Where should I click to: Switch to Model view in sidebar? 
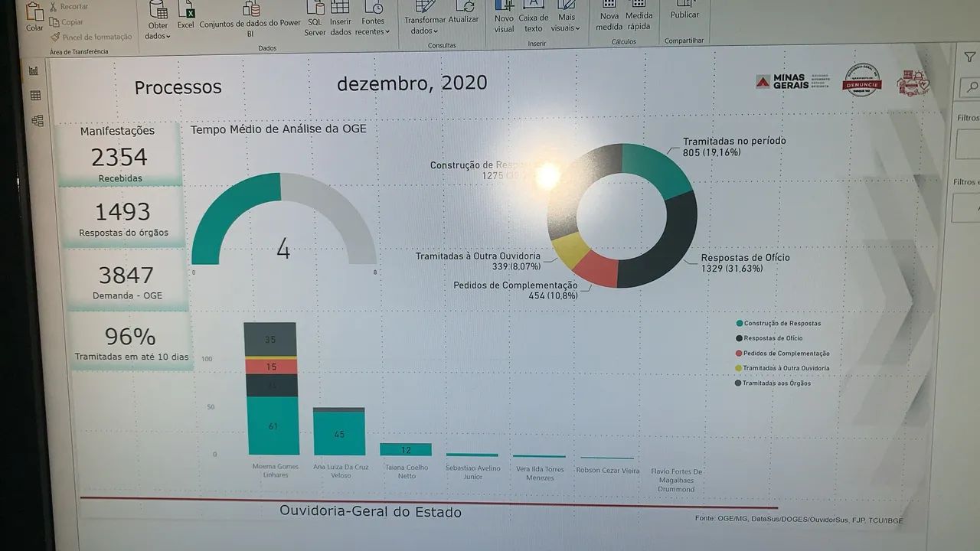click(x=38, y=121)
